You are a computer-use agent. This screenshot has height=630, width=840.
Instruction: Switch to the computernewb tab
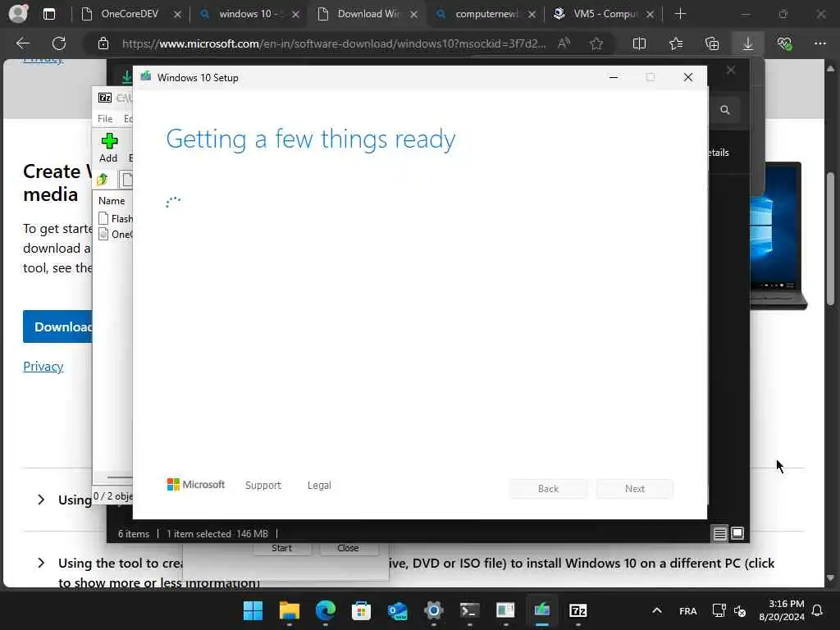(486, 14)
